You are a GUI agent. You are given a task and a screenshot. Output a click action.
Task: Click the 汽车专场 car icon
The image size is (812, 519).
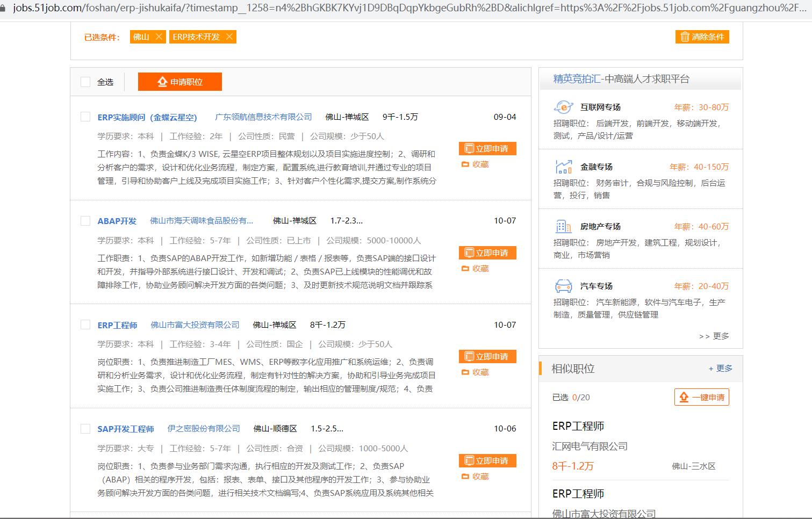coord(563,286)
